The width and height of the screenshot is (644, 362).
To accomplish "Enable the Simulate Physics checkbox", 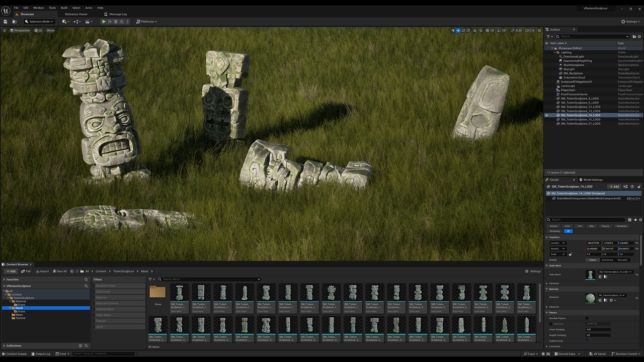I will [587, 318].
